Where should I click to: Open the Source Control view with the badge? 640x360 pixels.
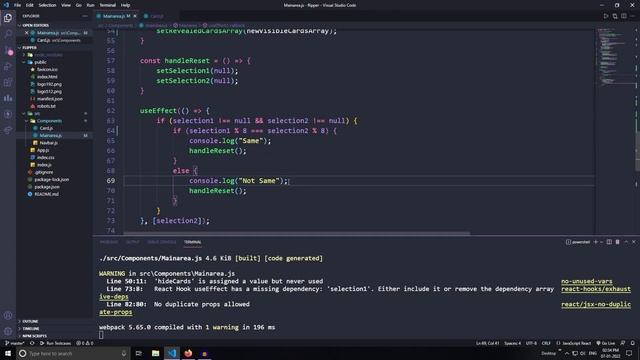tap(8, 50)
